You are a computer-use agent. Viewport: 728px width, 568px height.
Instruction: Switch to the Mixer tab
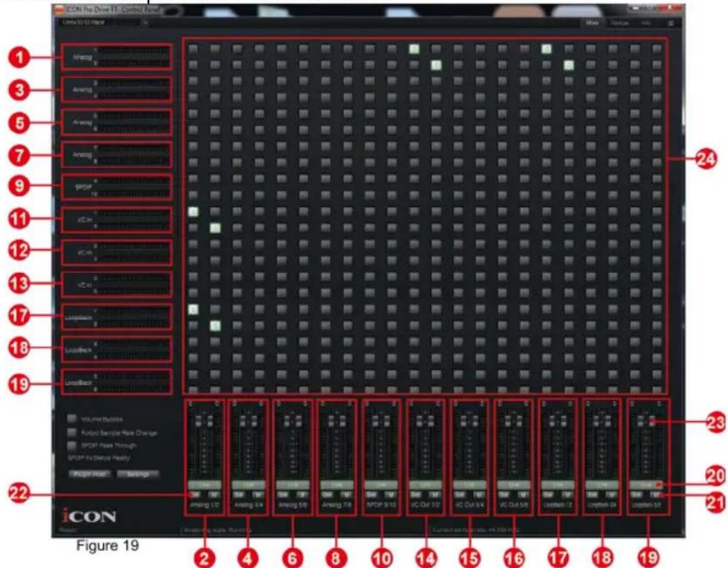[x=592, y=23]
